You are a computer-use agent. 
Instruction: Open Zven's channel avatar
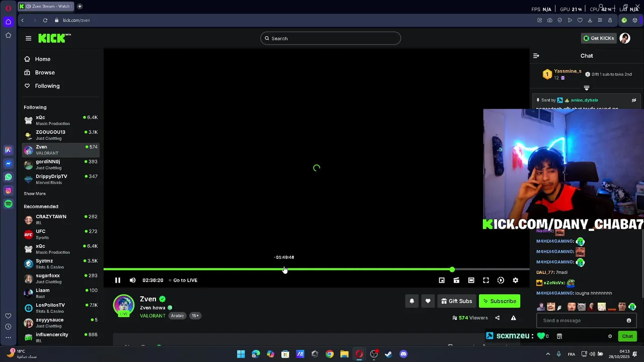tap(124, 305)
